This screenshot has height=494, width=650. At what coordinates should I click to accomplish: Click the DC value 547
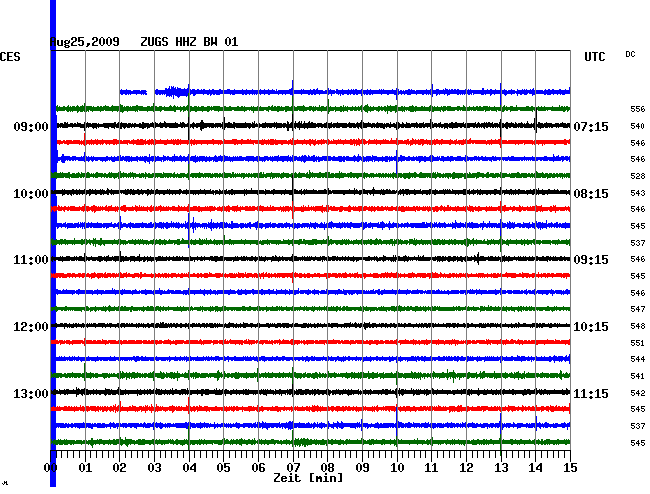pos(638,309)
